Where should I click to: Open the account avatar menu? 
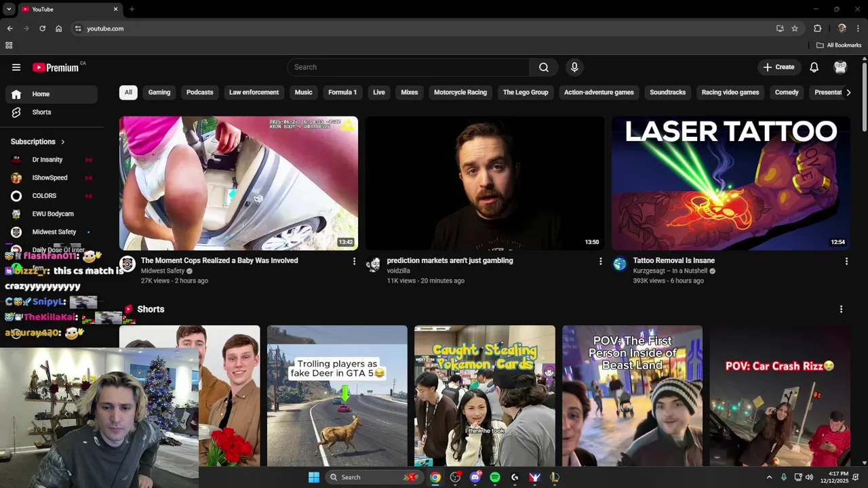(x=840, y=67)
